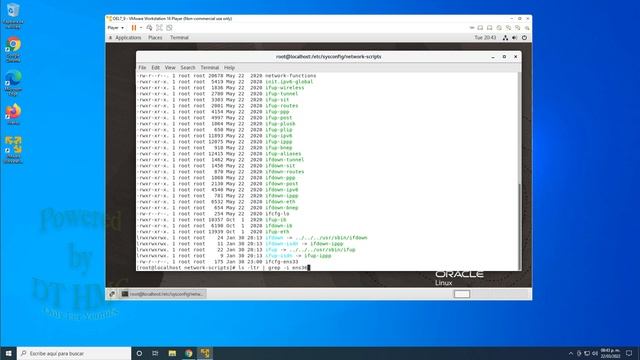The height and width of the screenshot is (360, 640).
Task: Open the terminal Help menu
Action: pos(229,67)
